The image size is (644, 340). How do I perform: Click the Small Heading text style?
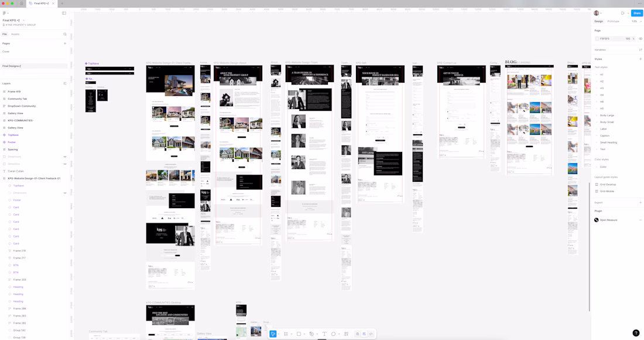608,142
